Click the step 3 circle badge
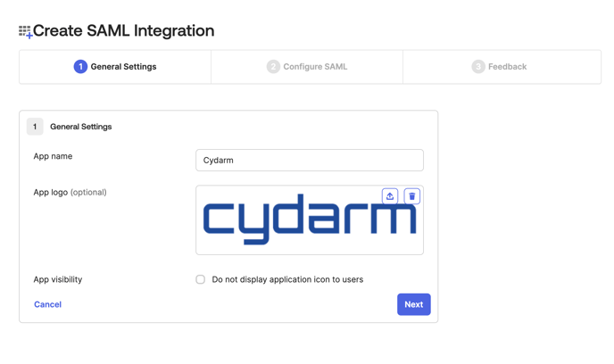614x364 pixels. pos(477,67)
